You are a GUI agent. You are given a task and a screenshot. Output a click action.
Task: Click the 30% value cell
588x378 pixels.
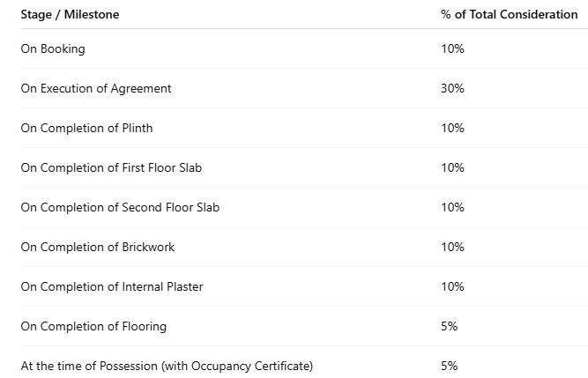pos(452,88)
